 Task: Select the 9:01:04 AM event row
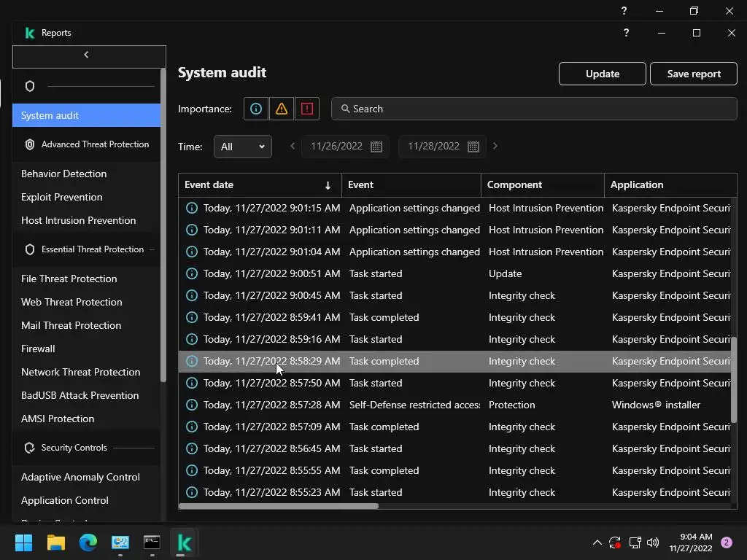pyautogui.click(x=455, y=252)
